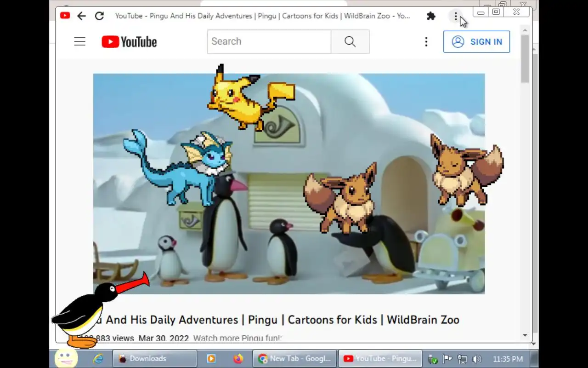Screen dimensions: 588x368
Task: Open the YouTube hamburger guide menu
Action: pos(80,41)
